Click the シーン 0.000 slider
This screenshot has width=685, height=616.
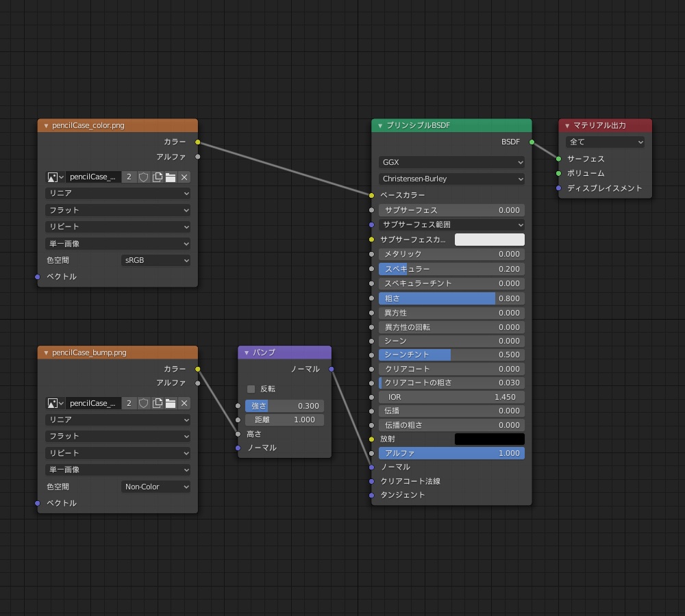coord(451,341)
